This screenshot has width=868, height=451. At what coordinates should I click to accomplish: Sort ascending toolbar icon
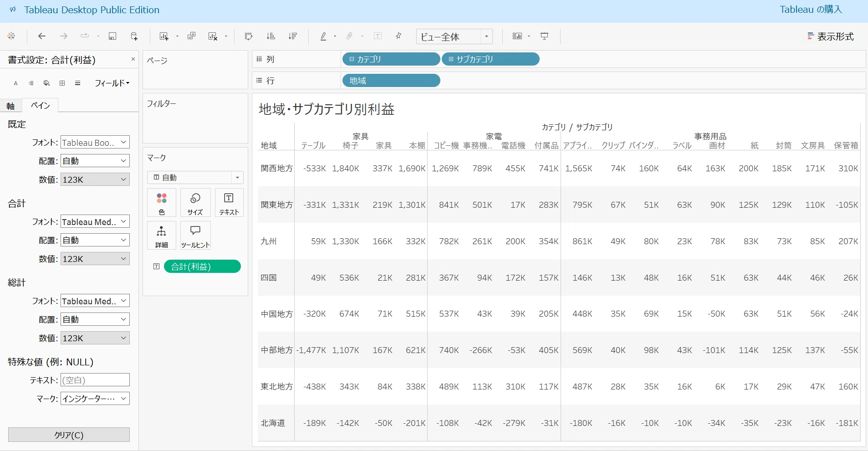271,36
